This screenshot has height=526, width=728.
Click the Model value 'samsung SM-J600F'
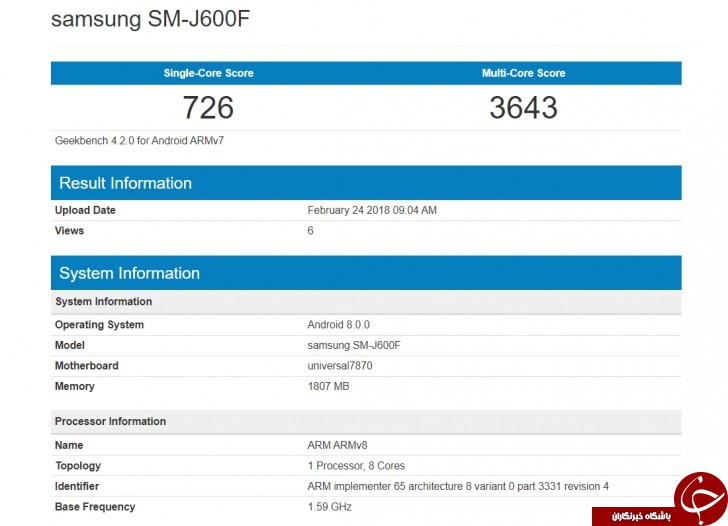click(x=354, y=345)
